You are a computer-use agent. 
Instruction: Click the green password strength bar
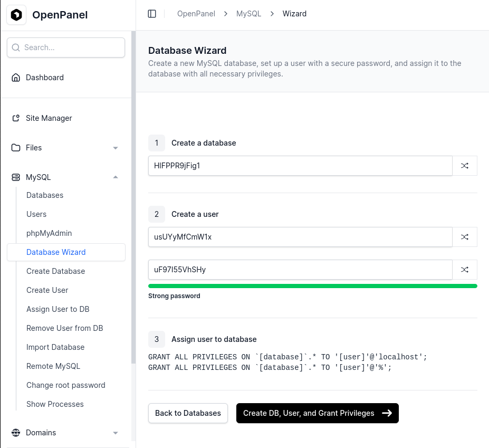[313, 286]
